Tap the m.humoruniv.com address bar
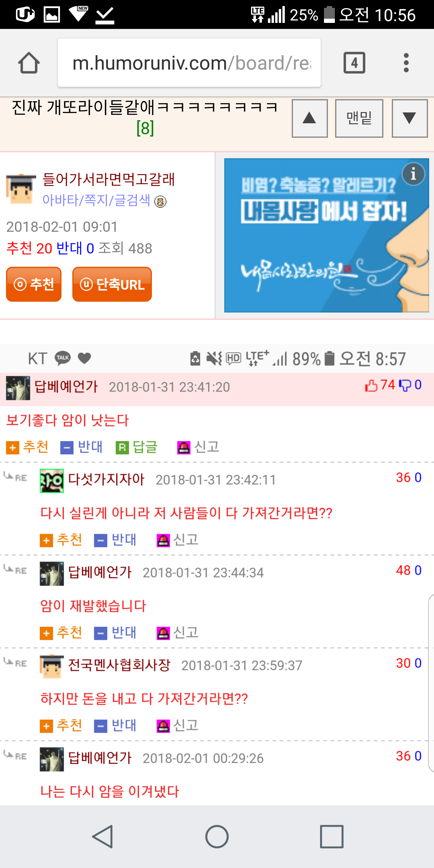Screen dimensions: 434x868 pyautogui.click(x=189, y=63)
